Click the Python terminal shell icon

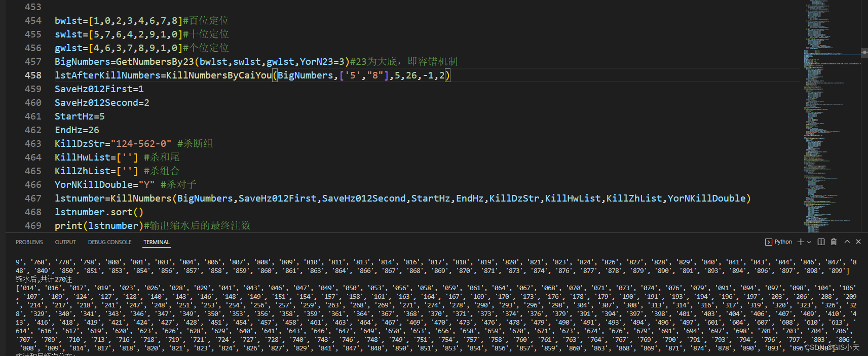[769, 242]
